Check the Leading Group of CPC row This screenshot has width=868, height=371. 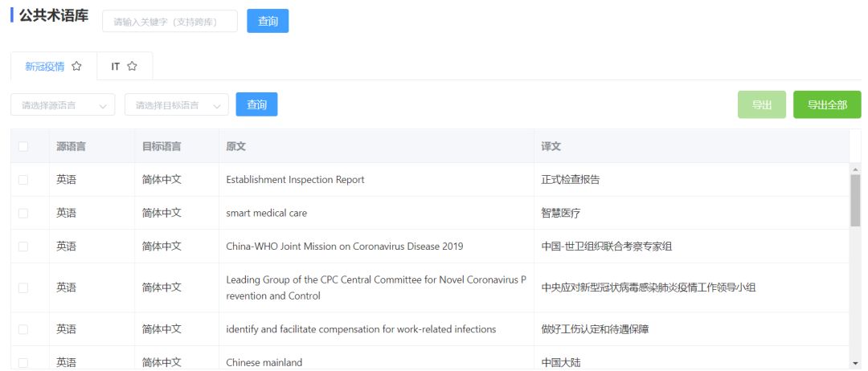point(23,287)
